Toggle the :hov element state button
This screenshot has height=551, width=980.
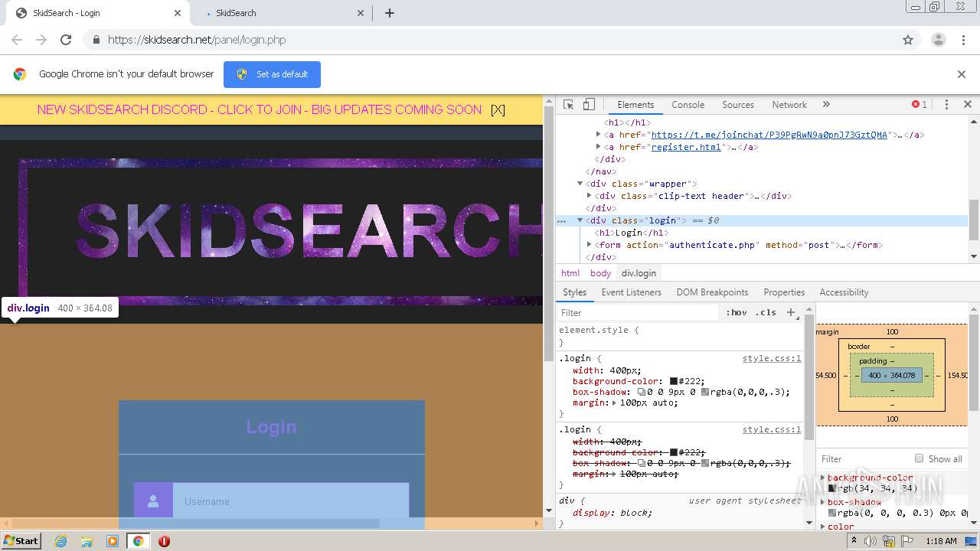point(737,312)
